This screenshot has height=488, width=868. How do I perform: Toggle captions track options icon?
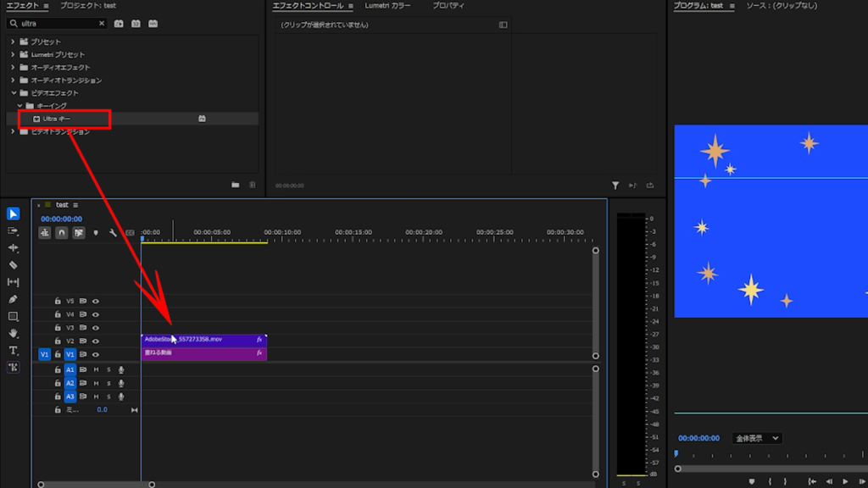(x=130, y=233)
